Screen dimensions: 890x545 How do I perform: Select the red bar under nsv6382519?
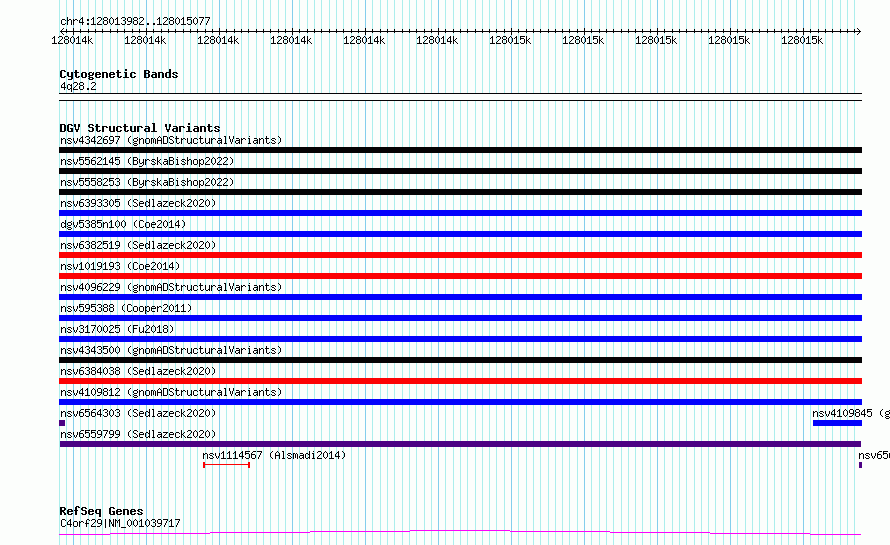click(x=460, y=255)
